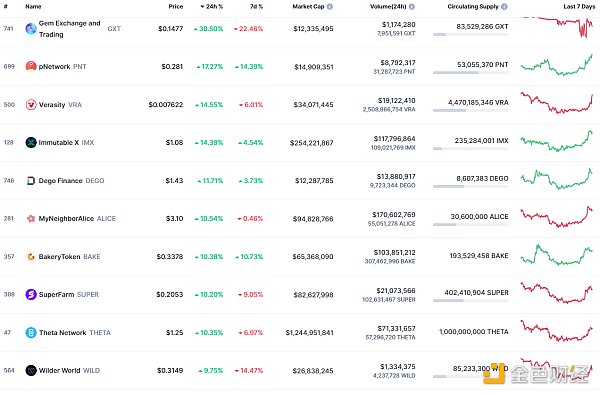
Task: Click the PNT circulating supply bar
Action: 471,72
